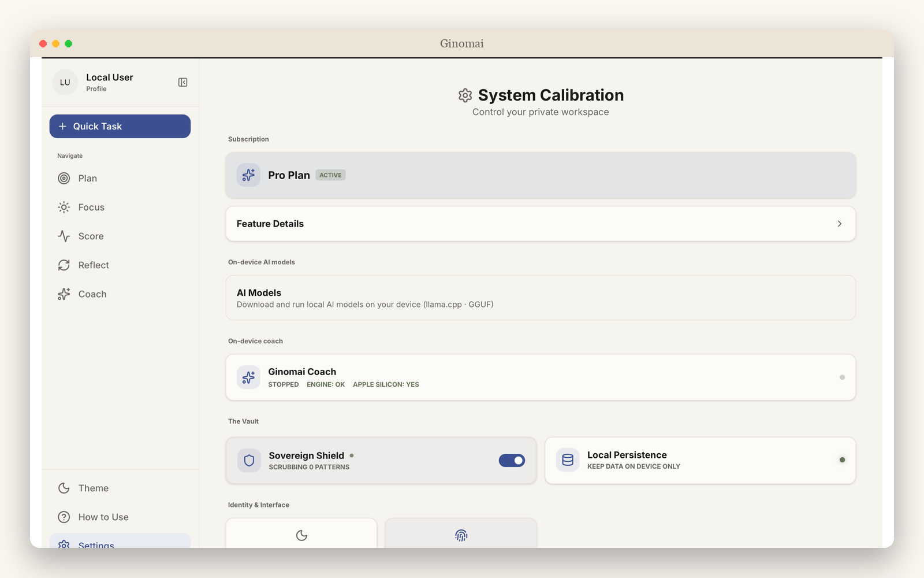
Task: Toggle the Sovereign Shield switch
Action: tap(512, 460)
